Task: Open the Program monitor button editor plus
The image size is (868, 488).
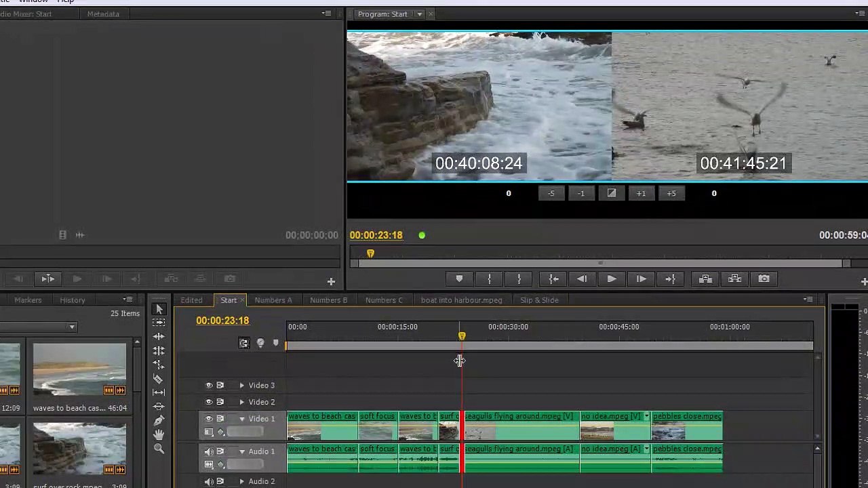Action: (x=864, y=281)
